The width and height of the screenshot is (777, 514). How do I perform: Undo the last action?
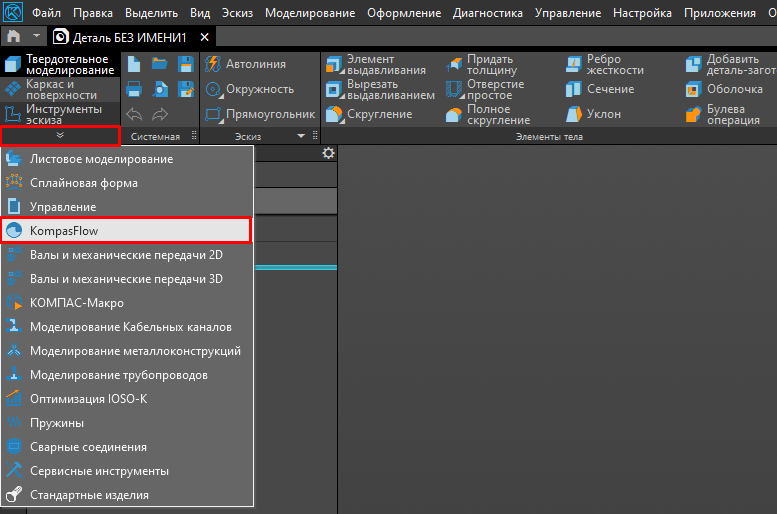pos(134,114)
